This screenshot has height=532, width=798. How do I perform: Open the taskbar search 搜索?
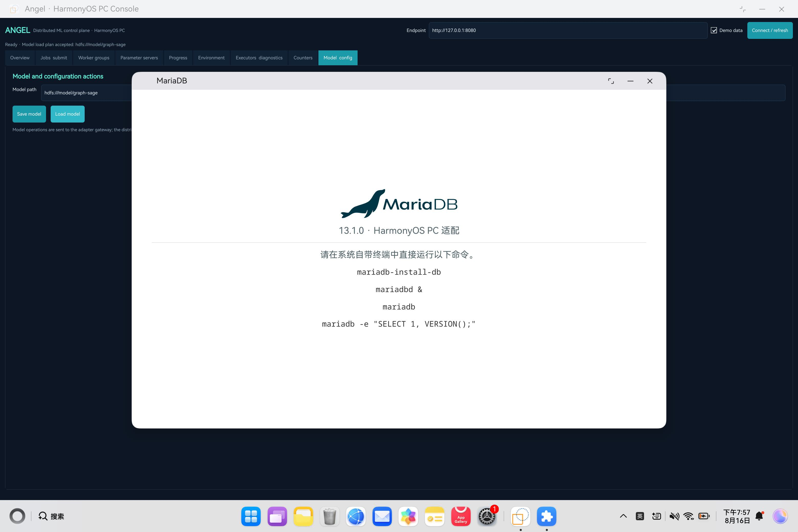(51, 516)
